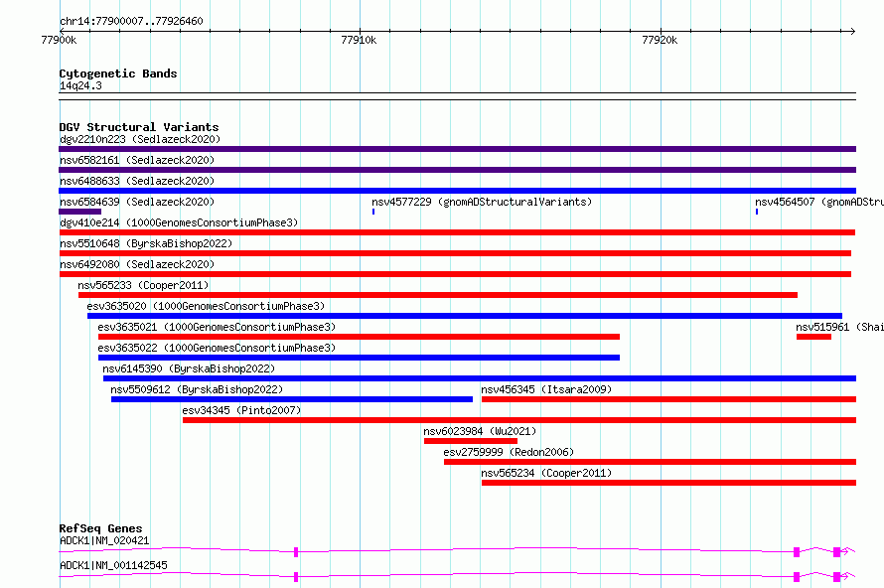The image size is (884, 588).
Task: Click the ADCK1|NM_001142545 gene label
Action: click(113, 565)
